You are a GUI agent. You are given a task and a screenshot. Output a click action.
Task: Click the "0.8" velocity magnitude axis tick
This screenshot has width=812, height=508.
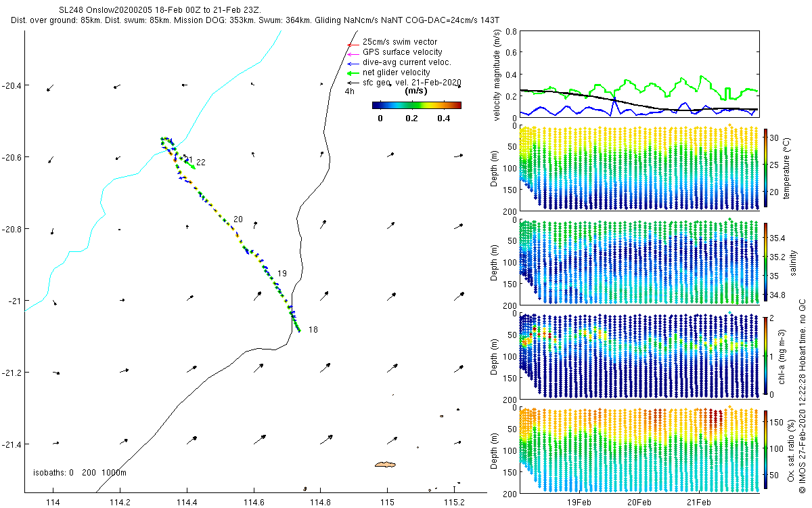pyautogui.click(x=511, y=31)
